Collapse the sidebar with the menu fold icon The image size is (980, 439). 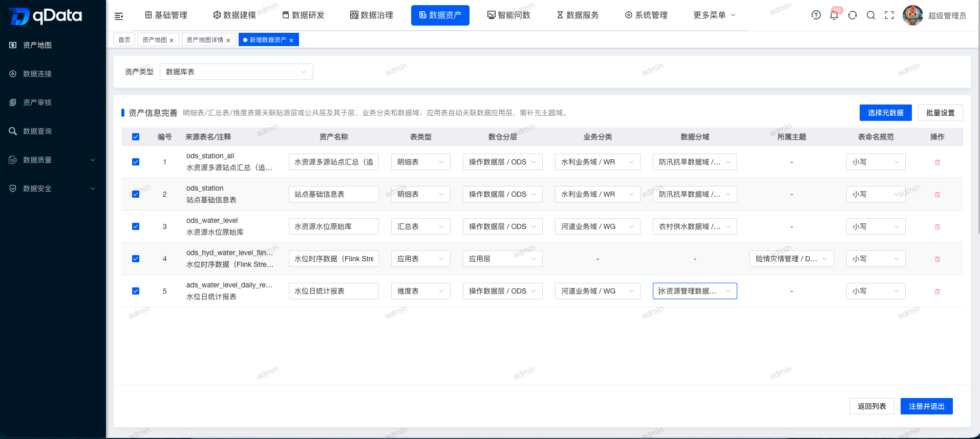coord(119,16)
